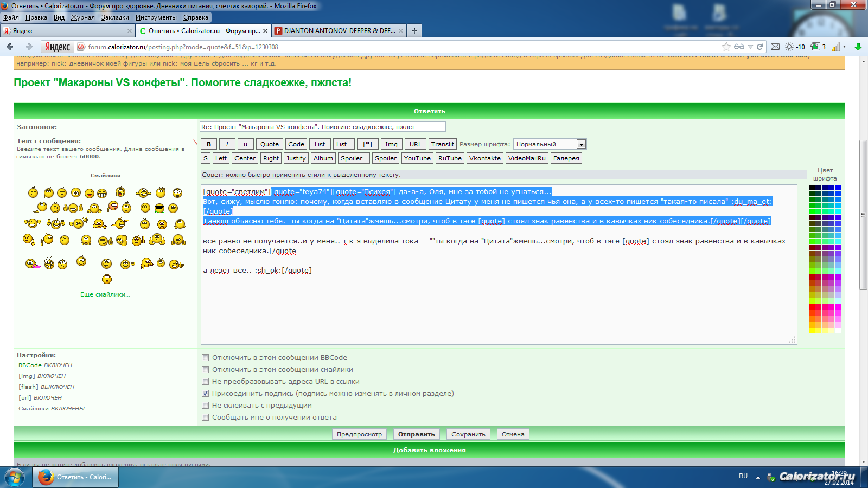Image resolution: width=868 pixels, height=488 pixels.
Task: Click the Отправить button
Action: coord(416,434)
